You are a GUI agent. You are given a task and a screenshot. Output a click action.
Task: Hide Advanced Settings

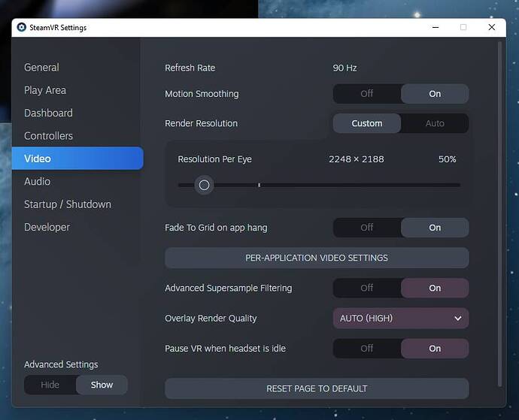coord(50,385)
